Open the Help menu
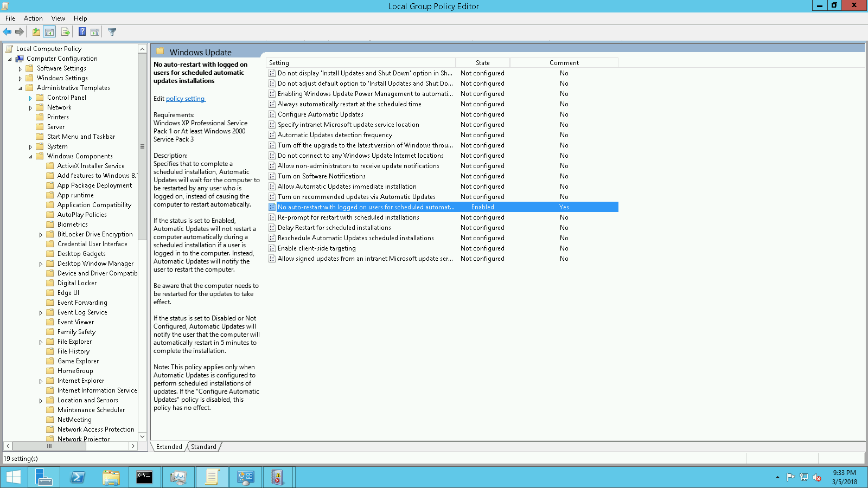Screen dimensions: 868x488 (x=80, y=18)
